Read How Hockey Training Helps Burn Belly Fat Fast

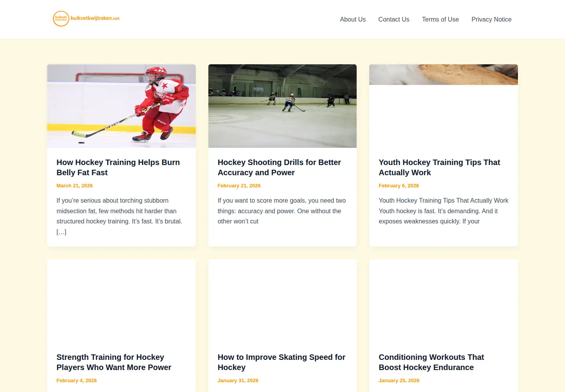pyautogui.click(x=118, y=167)
